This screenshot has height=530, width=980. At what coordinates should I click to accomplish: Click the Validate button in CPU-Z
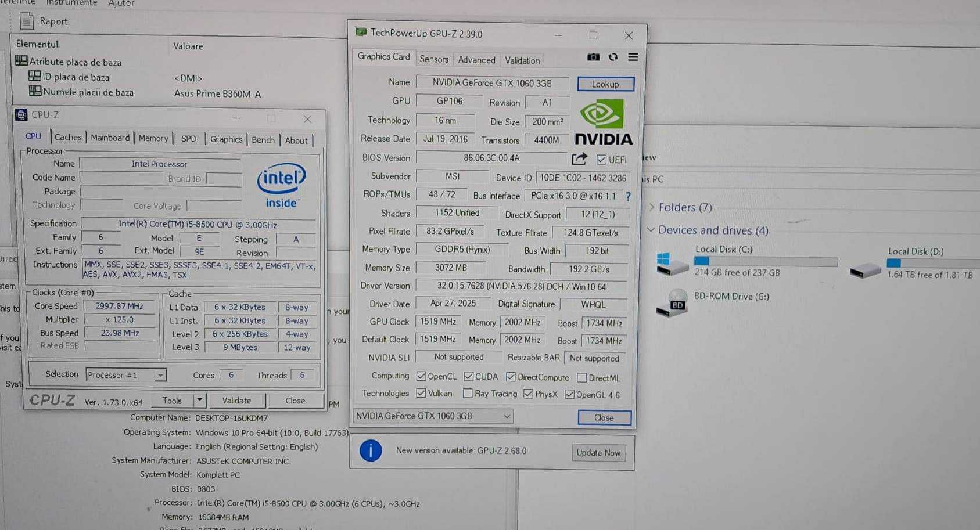coord(237,401)
